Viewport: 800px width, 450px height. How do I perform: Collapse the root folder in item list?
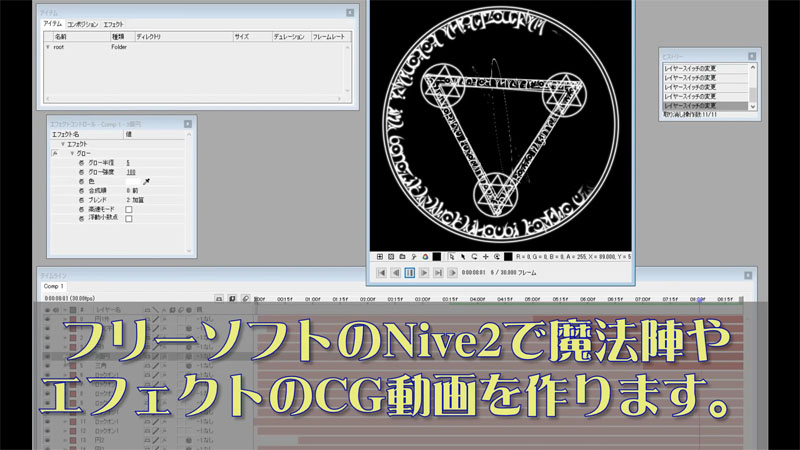tap(48, 47)
